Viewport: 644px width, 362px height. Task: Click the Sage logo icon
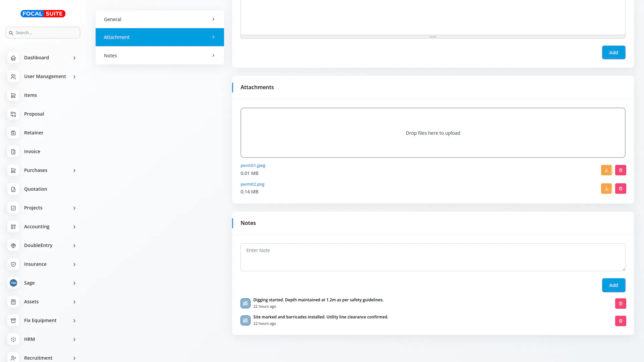click(x=13, y=283)
